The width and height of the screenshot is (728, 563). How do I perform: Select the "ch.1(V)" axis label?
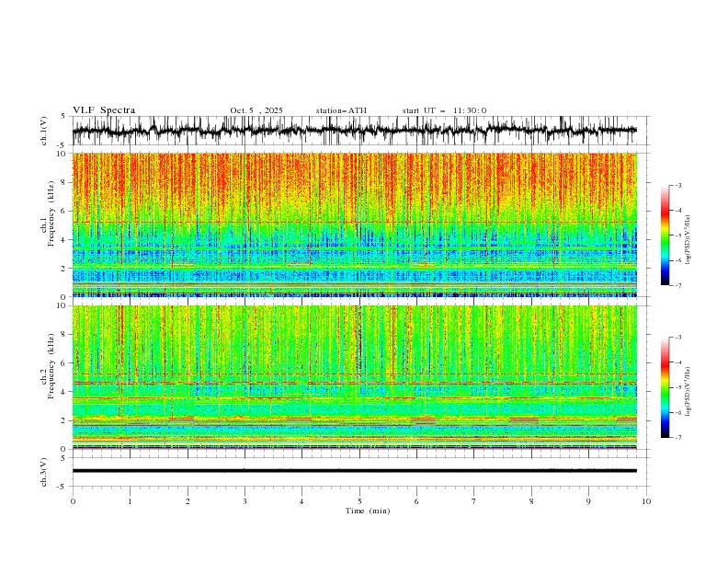(x=44, y=131)
